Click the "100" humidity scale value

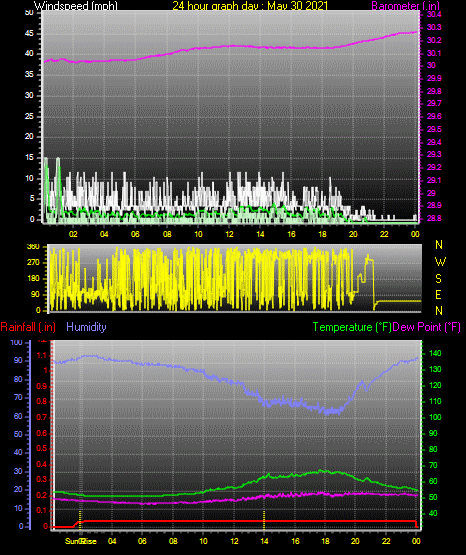(17, 343)
